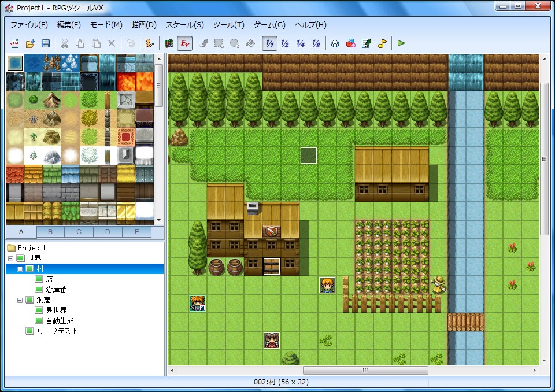
Task: Start playtest with green play icon
Action: (x=401, y=43)
